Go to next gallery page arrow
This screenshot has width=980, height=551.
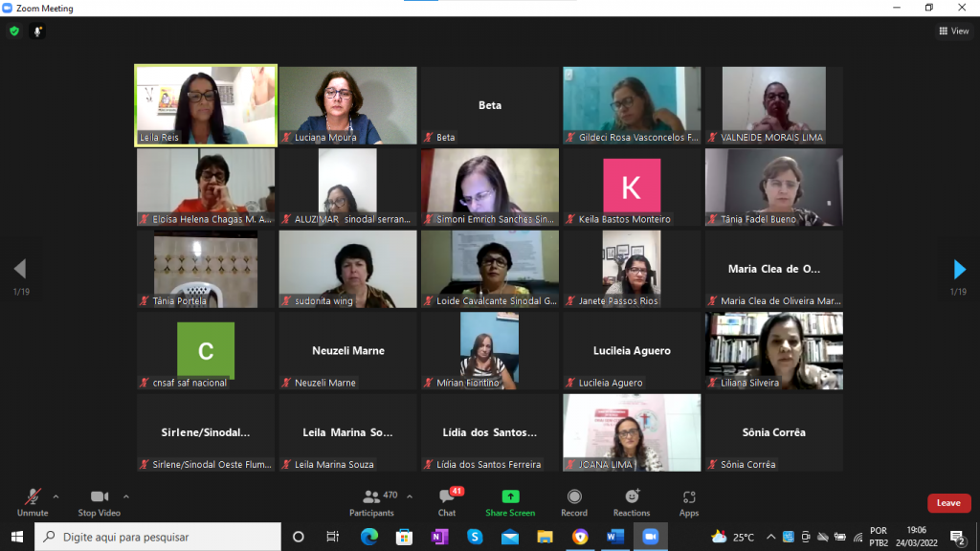click(959, 270)
